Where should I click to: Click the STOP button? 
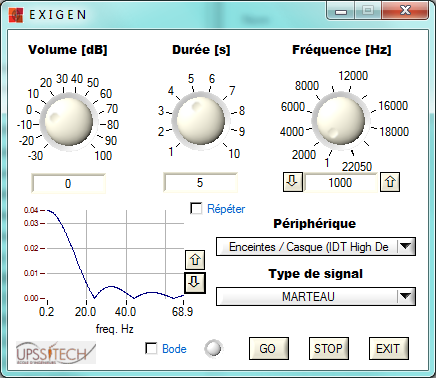pyautogui.click(x=329, y=348)
